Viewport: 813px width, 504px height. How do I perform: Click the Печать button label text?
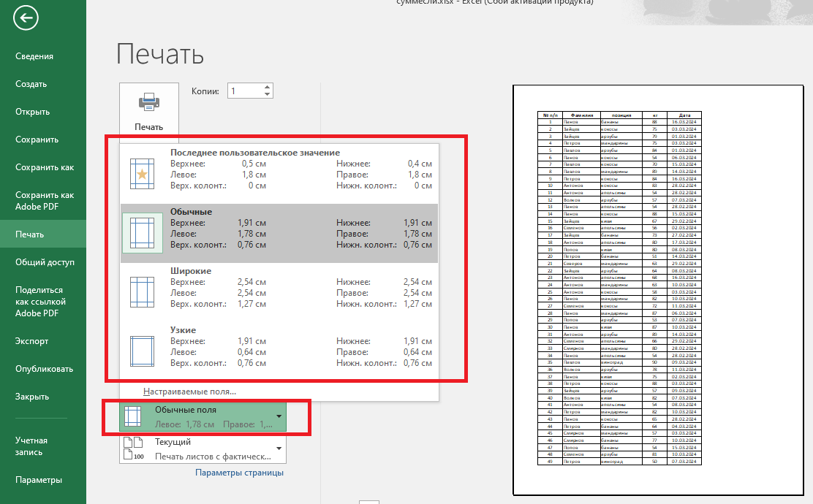coord(149,127)
